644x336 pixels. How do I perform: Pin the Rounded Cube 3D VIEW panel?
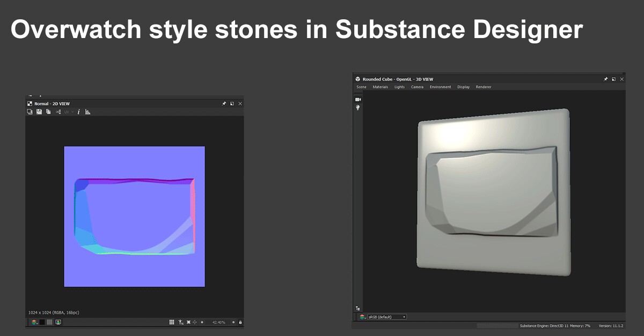coord(606,79)
